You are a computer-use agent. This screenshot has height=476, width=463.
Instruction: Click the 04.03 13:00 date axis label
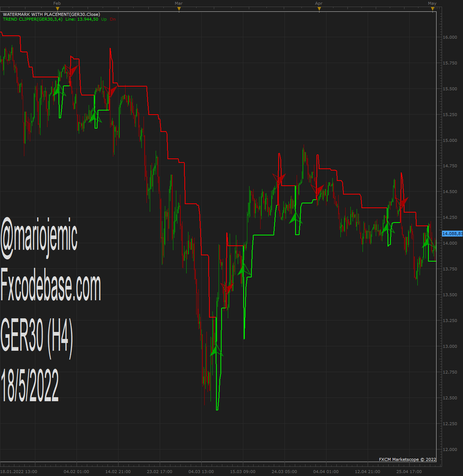pyautogui.click(x=201, y=472)
